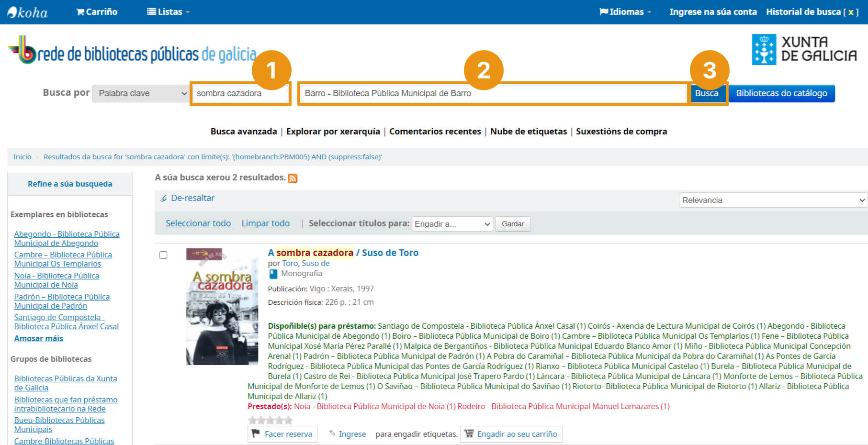868x445 pixels.
Task: Click the RSS feed icon
Action: pyautogui.click(x=293, y=178)
